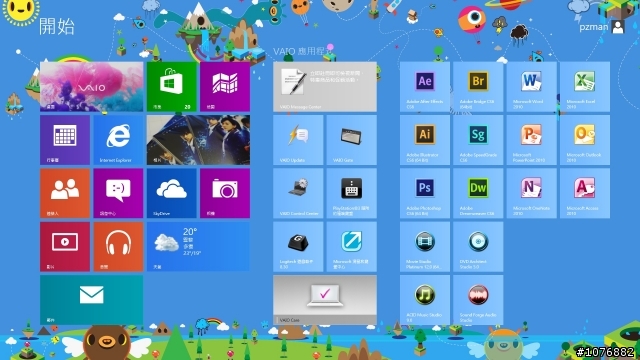
Task: Open VAIO Message Center tile
Action: (325, 87)
